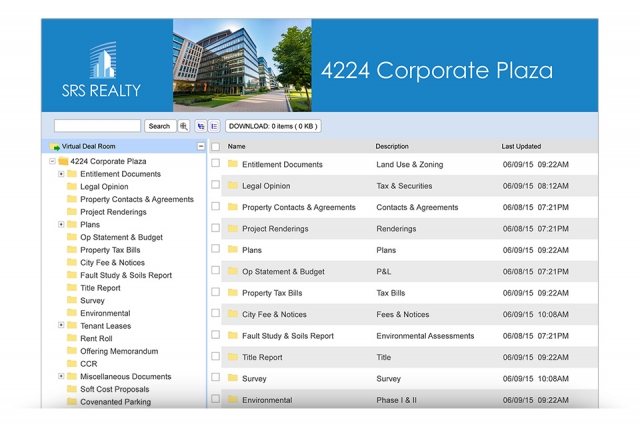The height and width of the screenshot is (427, 640).
Task: Expand the Entitlement Documents tree node
Action: pyautogui.click(x=61, y=174)
